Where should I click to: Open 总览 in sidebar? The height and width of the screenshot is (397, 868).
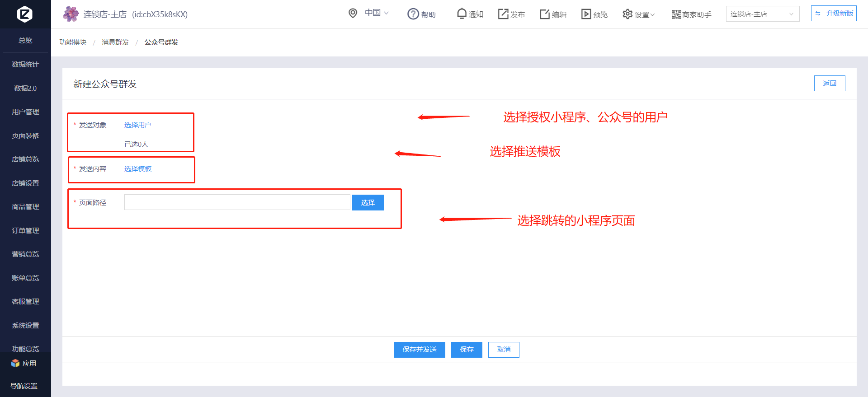[25, 41]
